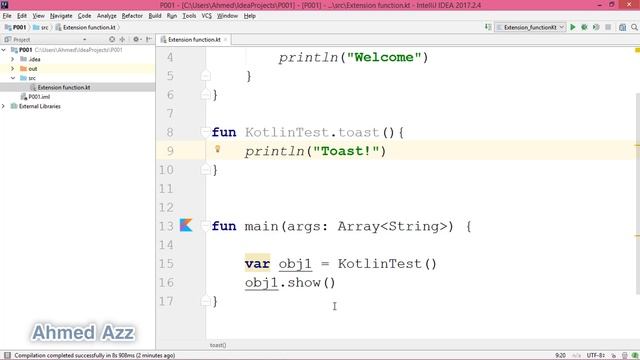Image resolution: width=640 pixels, height=360 pixels.
Task: Run the Extension_functionKt configuration
Action: [x=573, y=27]
